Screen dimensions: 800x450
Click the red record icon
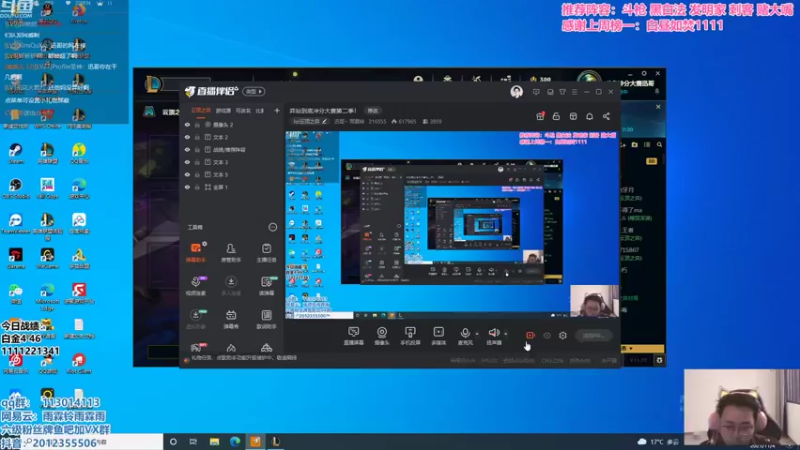[x=530, y=335]
